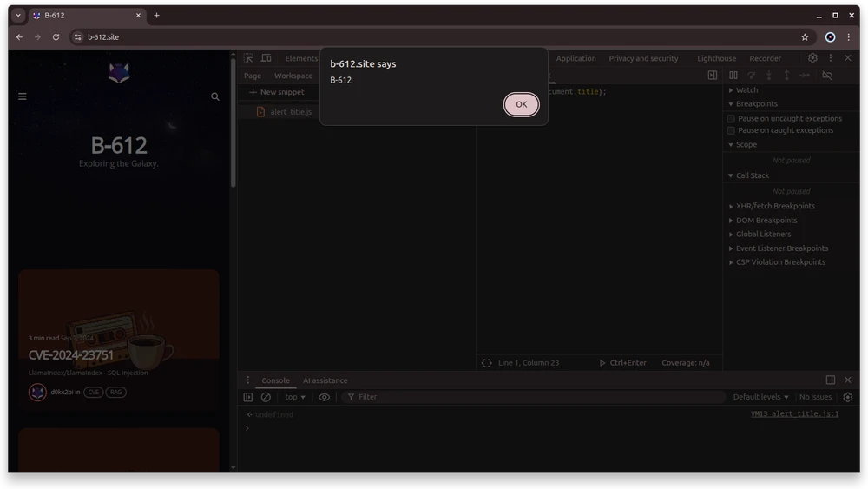Open console settings gear icon
Viewport: 868px width, 489px height.
click(x=848, y=397)
